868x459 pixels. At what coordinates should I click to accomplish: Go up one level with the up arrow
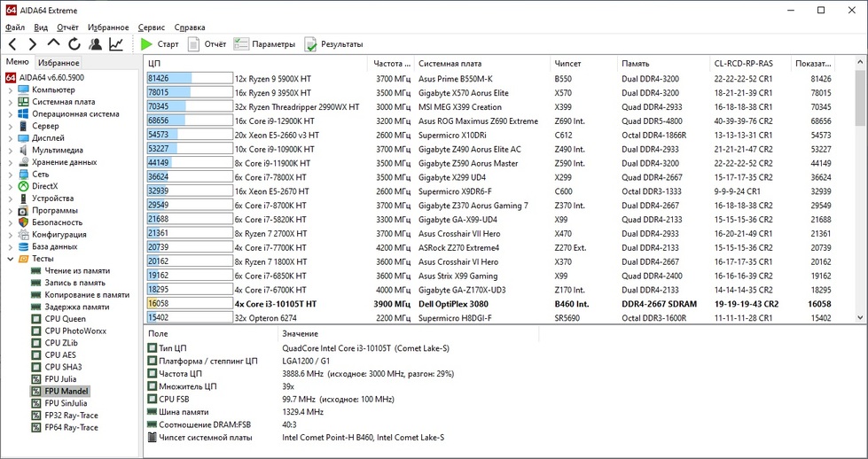(x=53, y=44)
